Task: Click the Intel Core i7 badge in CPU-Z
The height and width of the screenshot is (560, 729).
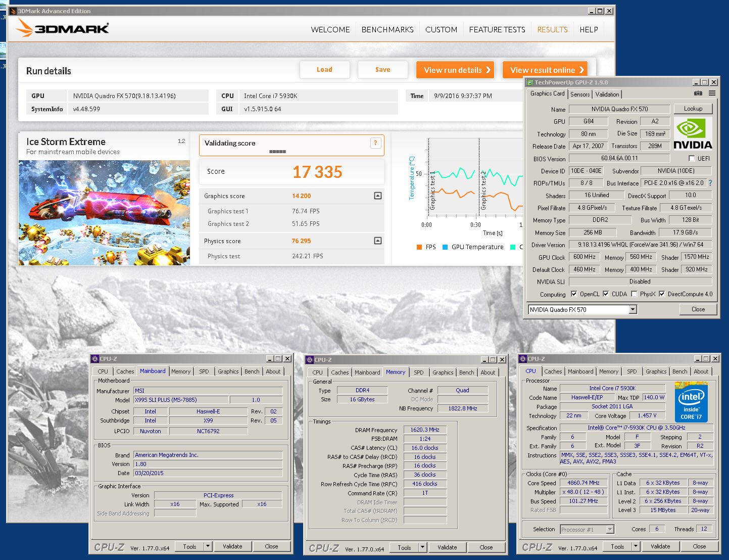Action: click(x=691, y=402)
